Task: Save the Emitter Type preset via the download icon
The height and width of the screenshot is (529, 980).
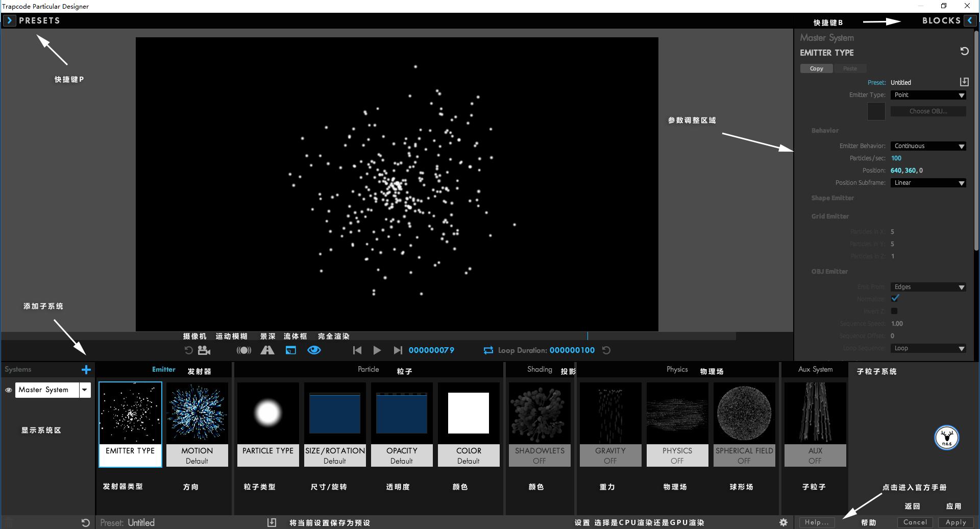Action: click(x=964, y=82)
